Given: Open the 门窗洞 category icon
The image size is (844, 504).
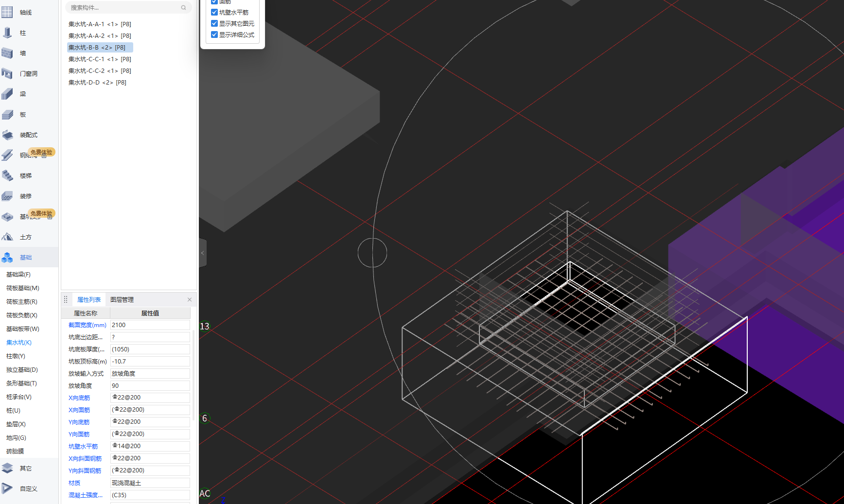Looking at the screenshot, I should click(x=7, y=73).
